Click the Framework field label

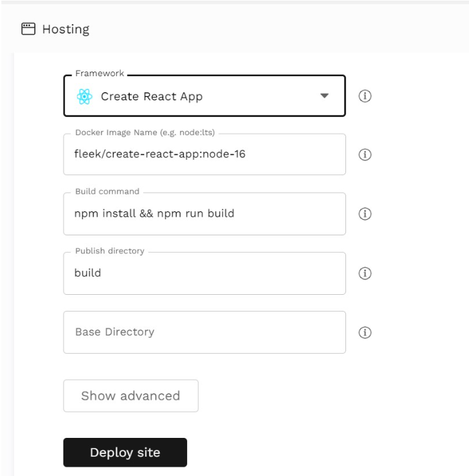point(100,73)
